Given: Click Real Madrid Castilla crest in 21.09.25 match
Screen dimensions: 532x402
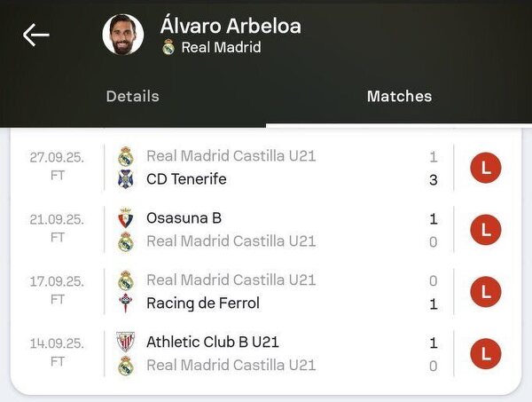Looking at the screenshot, I should click(126, 241).
